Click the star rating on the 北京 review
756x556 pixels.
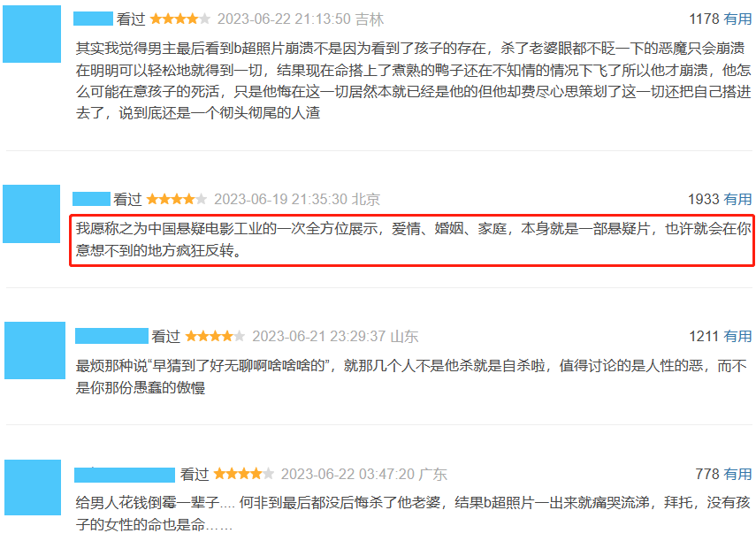point(177,199)
